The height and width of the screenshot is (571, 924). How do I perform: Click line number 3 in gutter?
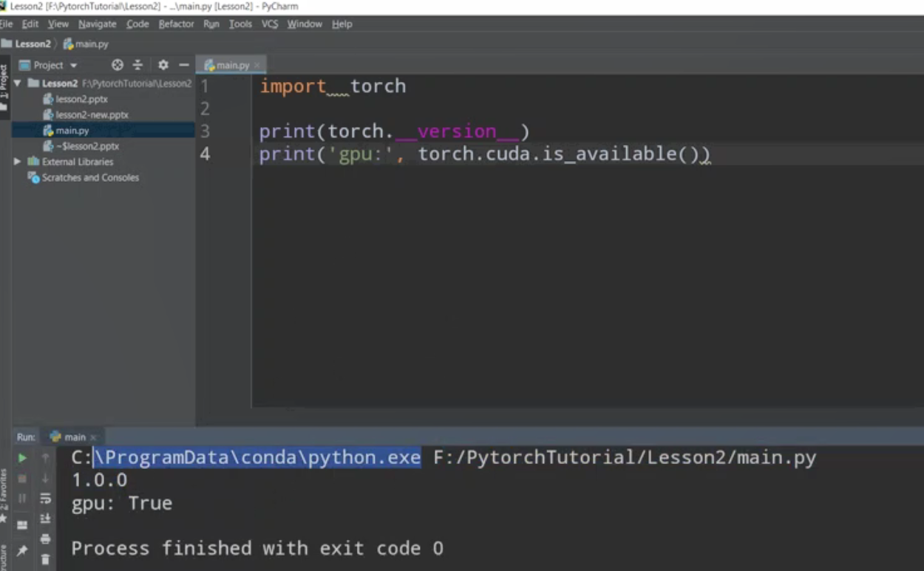205,132
